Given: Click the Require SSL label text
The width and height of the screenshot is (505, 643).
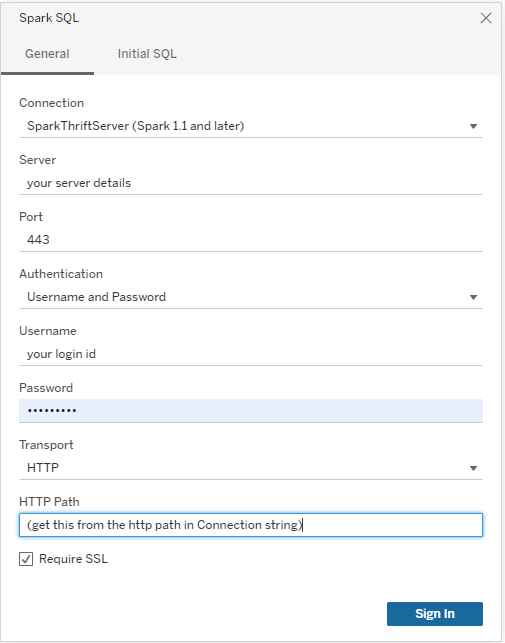Looking at the screenshot, I should point(73,559).
